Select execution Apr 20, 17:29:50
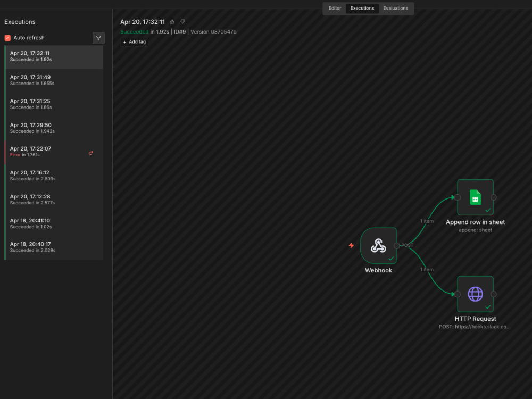This screenshot has height=399, width=532. [x=54, y=128]
